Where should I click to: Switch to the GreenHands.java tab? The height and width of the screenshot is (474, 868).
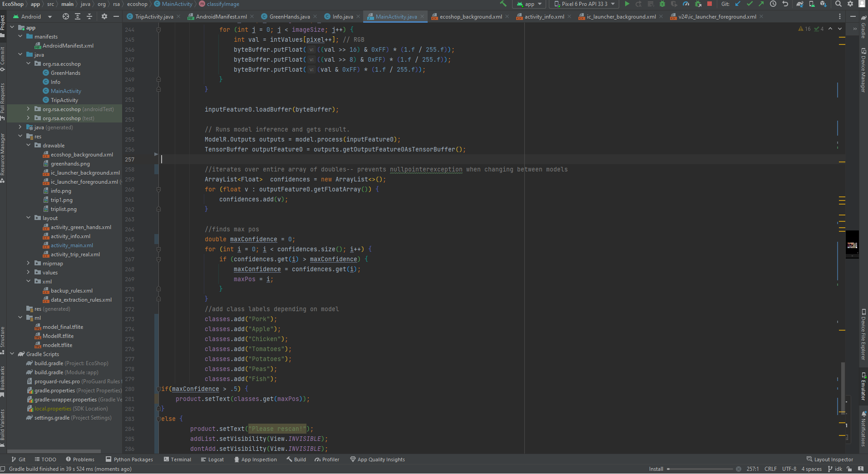pyautogui.click(x=289, y=17)
